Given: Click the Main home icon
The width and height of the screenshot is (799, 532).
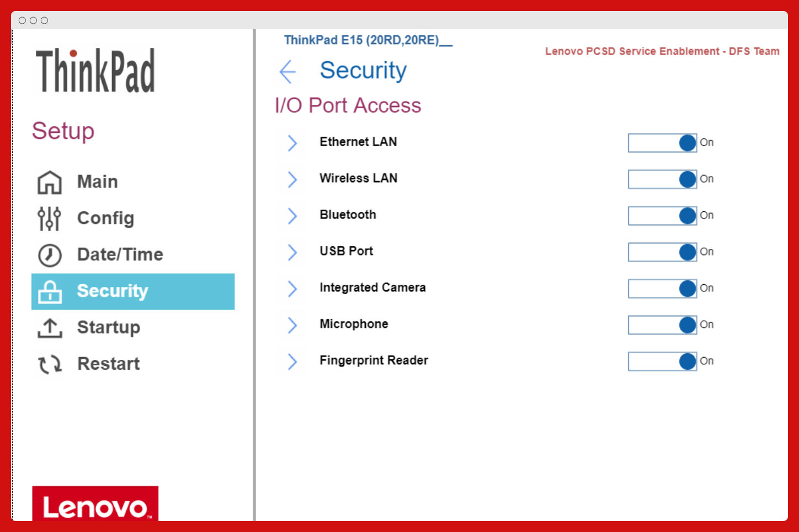Looking at the screenshot, I should coord(50,182).
